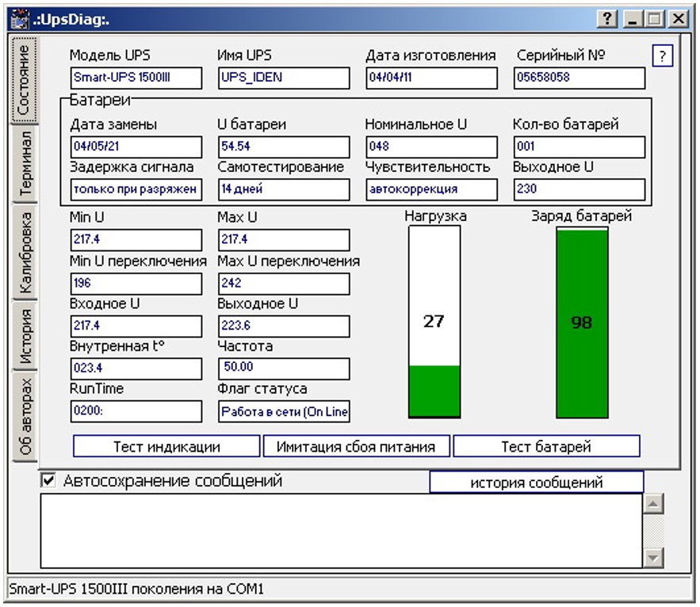Go to the История tab

click(25, 336)
